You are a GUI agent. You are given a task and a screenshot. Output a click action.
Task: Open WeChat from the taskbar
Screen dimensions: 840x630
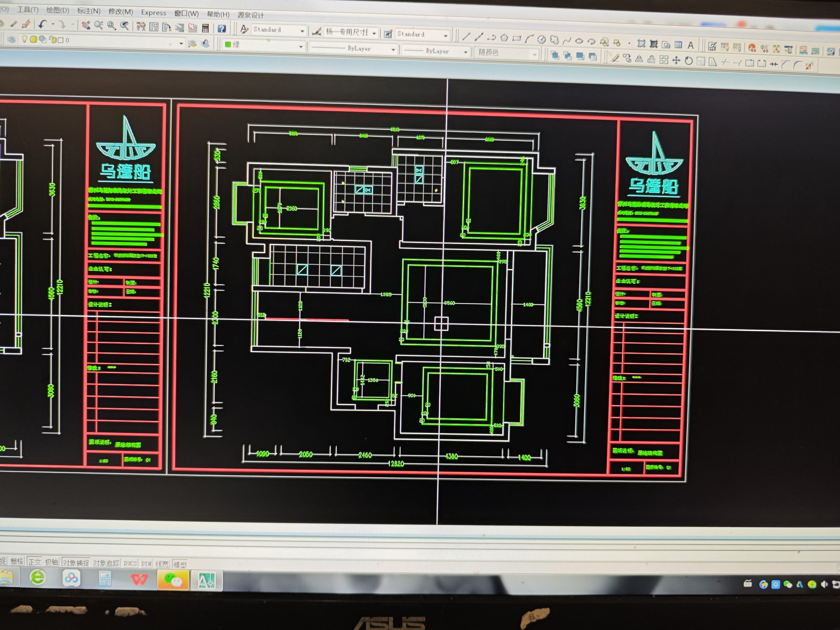[173, 580]
